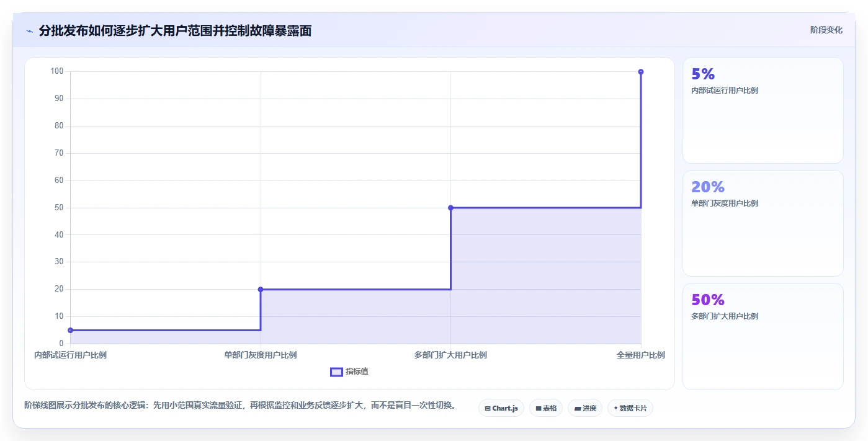Image resolution: width=868 pixels, height=441 pixels.
Task: Click the 阶段变化 label in the header
Action: (826, 30)
